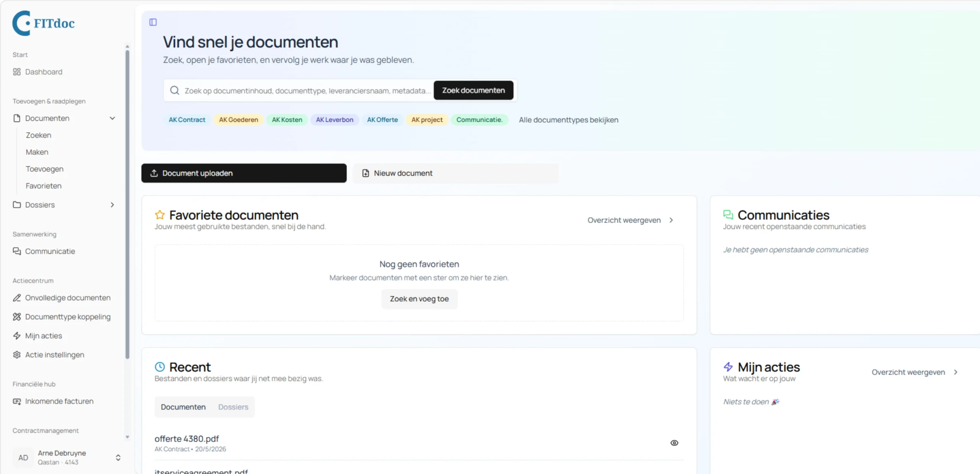Click sidebar scrollbar up arrow
The image size is (980, 474).
coord(127,46)
